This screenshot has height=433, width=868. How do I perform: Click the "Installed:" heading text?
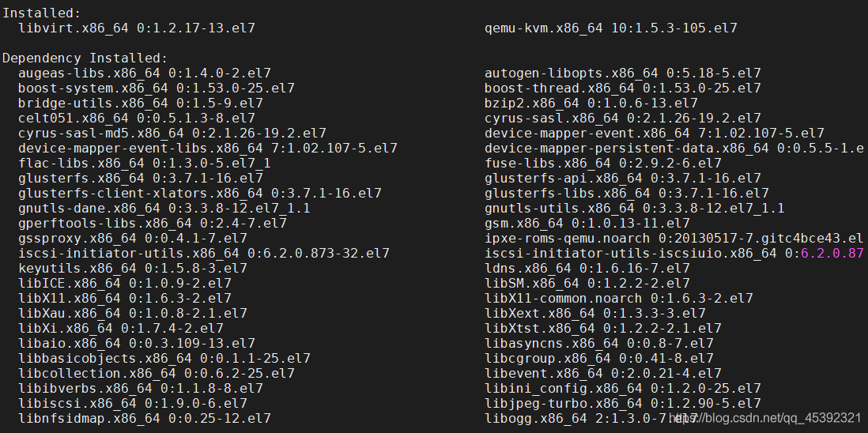tap(41, 13)
